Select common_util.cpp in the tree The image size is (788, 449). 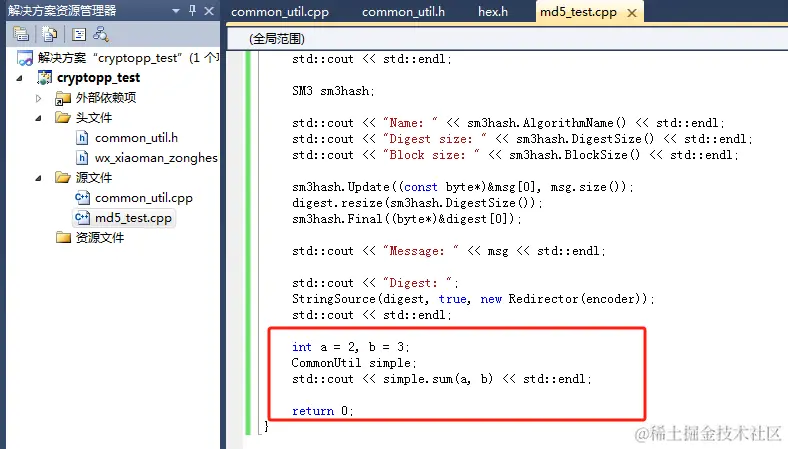click(144, 198)
